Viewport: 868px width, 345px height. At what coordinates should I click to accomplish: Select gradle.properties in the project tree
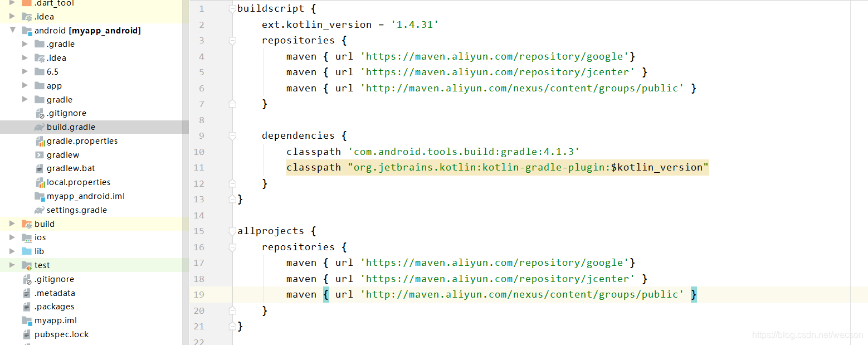(82, 141)
